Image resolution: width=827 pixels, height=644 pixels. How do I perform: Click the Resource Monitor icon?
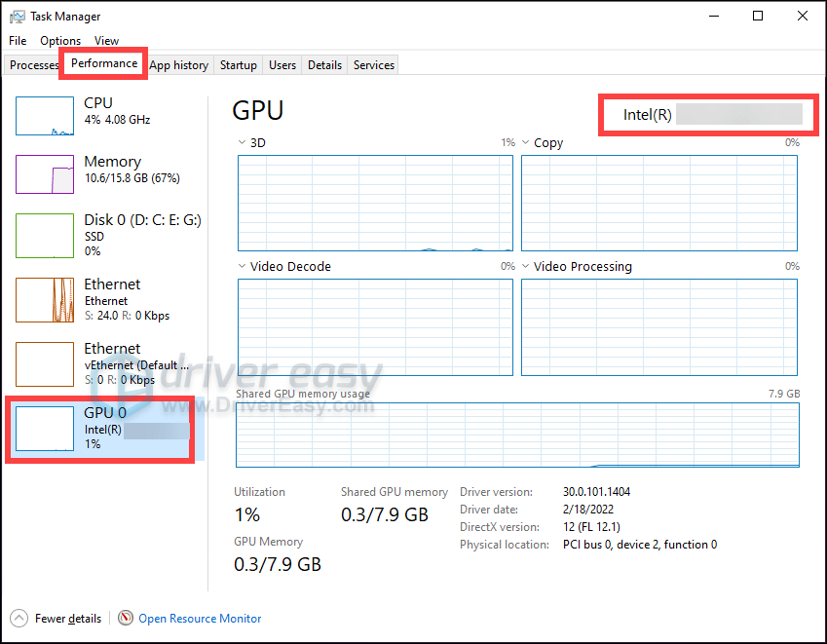pyautogui.click(x=126, y=618)
